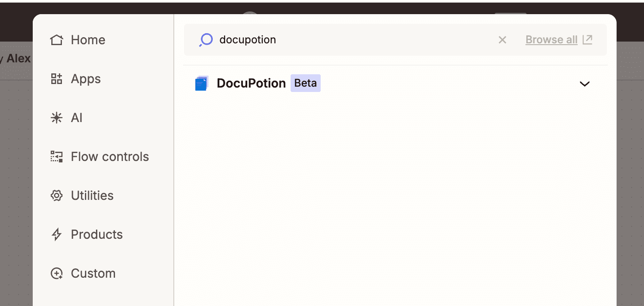Open the Browse all link
This screenshot has width=644, height=306.
pyautogui.click(x=552, y=40)
